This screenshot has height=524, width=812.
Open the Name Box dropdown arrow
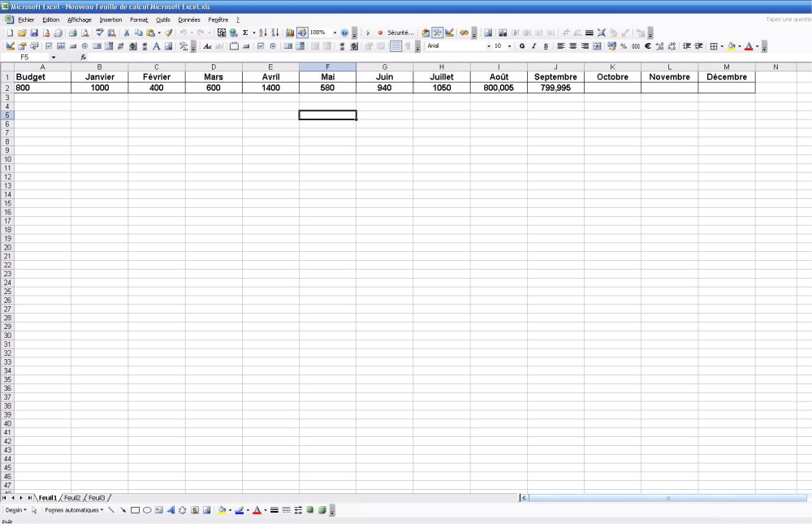[54, 58]
